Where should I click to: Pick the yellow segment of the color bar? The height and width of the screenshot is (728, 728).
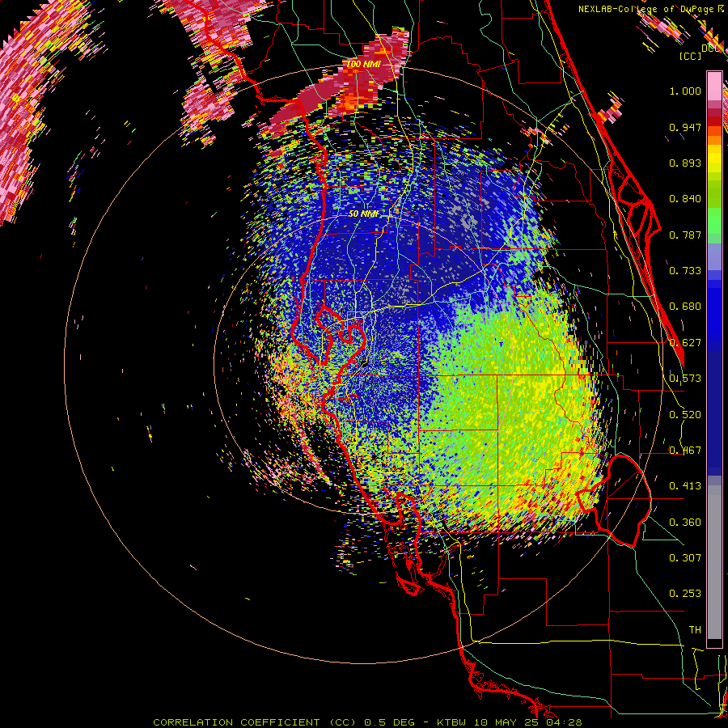pos(714,158)
